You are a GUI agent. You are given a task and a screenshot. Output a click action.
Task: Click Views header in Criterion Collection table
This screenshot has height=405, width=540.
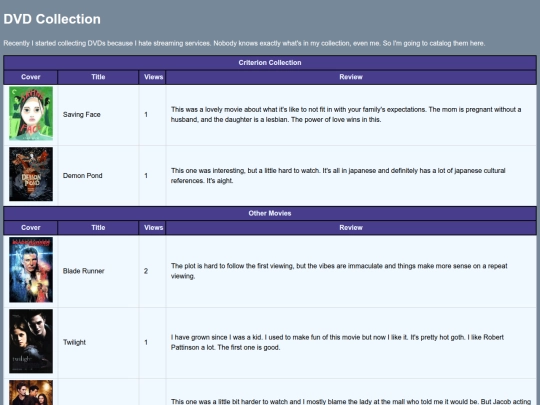click(153, 77)
